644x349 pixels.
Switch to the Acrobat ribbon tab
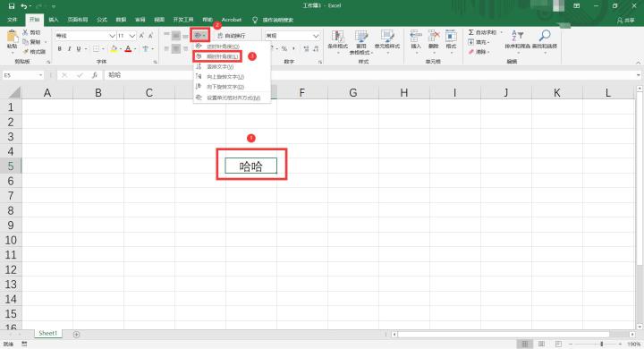[x=232, y=20]
